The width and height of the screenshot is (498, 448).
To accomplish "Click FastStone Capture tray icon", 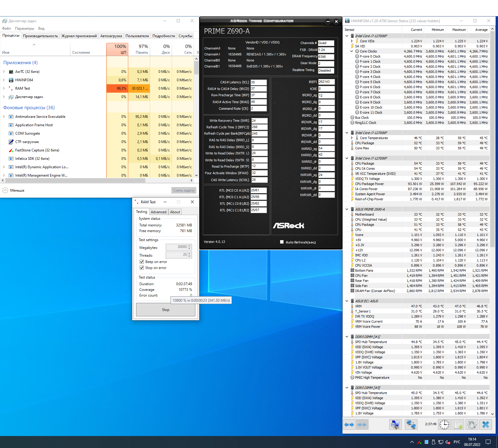I will [419, 442].
